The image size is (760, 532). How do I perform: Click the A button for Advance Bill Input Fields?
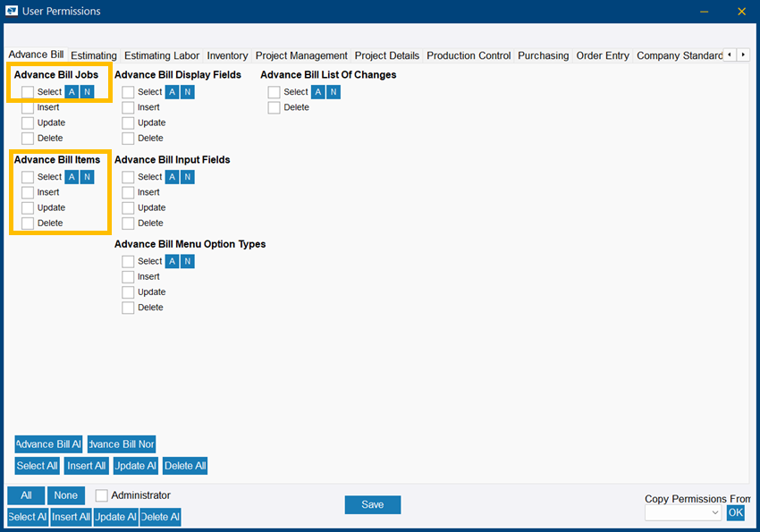point(172,177)
